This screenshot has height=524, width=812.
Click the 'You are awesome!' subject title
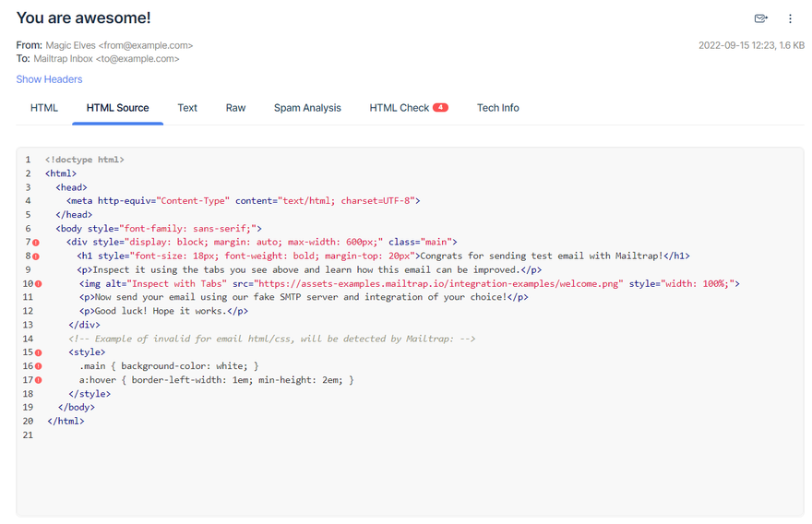click(x=83, y=18)
